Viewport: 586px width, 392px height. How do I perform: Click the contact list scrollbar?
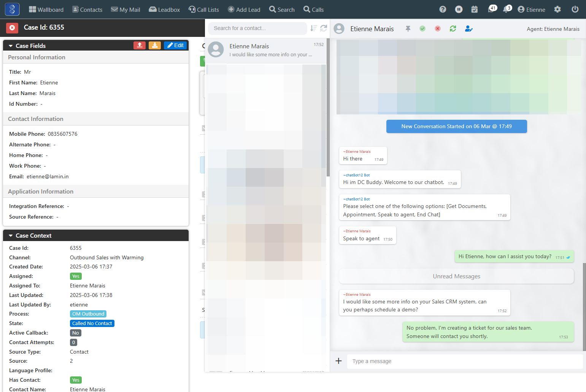[x=328, y=108]
